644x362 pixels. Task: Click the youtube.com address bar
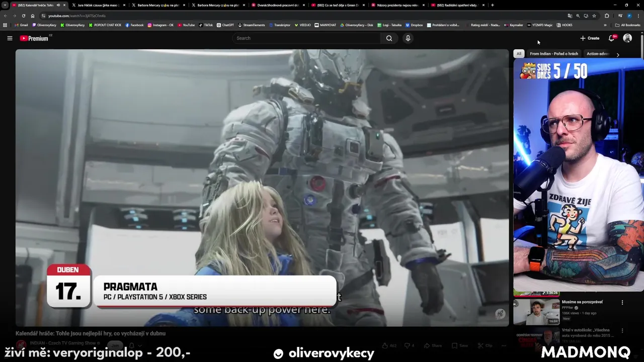302,16
